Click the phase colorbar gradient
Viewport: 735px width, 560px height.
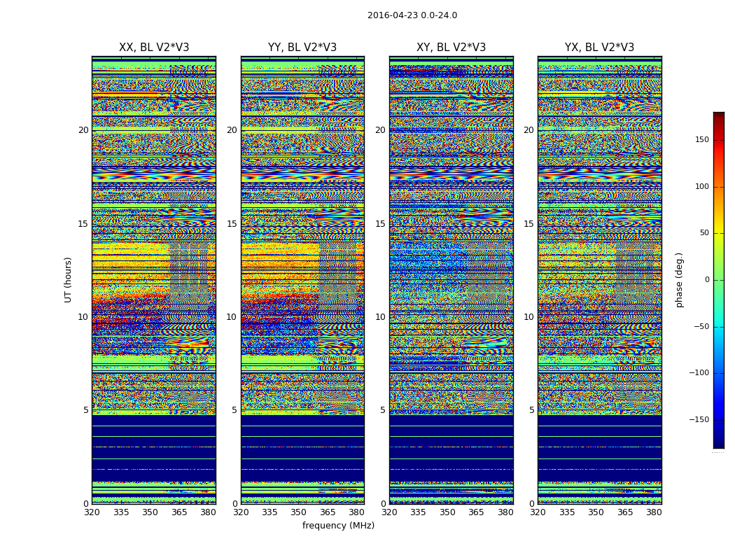(x=719, y=280)
